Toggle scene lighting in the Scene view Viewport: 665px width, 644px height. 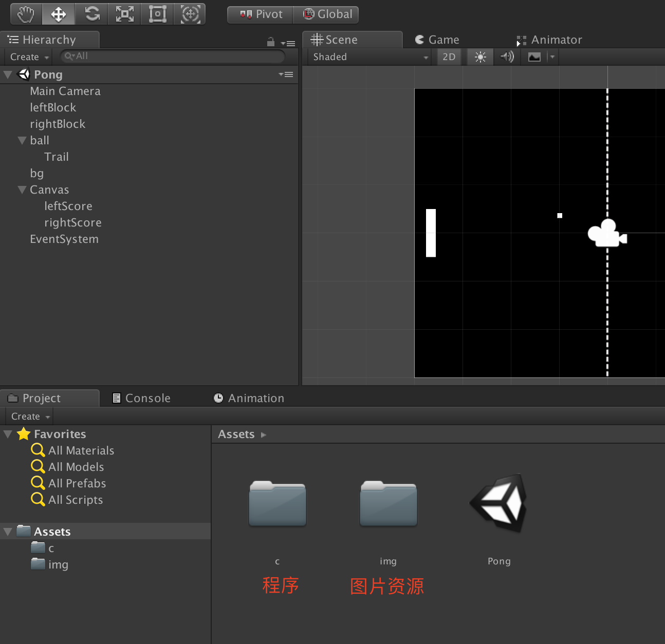479,56
